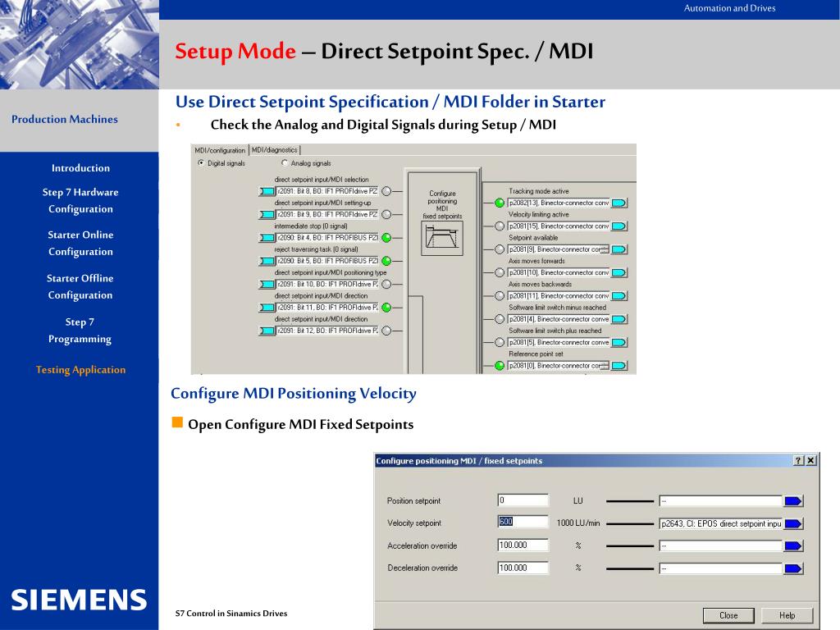Screen dimensions: 840x630
Task: Open Step 7 Programming section
Action: tap(80, 331)
